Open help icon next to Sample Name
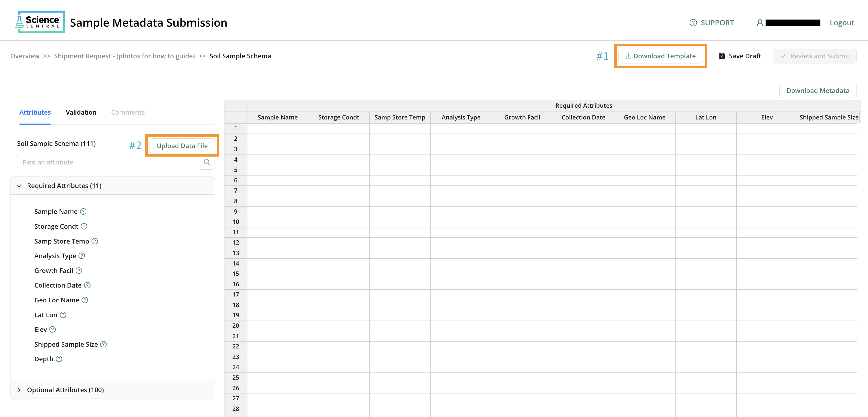Screen dimensions: 868x417 (x=83, y=212)
